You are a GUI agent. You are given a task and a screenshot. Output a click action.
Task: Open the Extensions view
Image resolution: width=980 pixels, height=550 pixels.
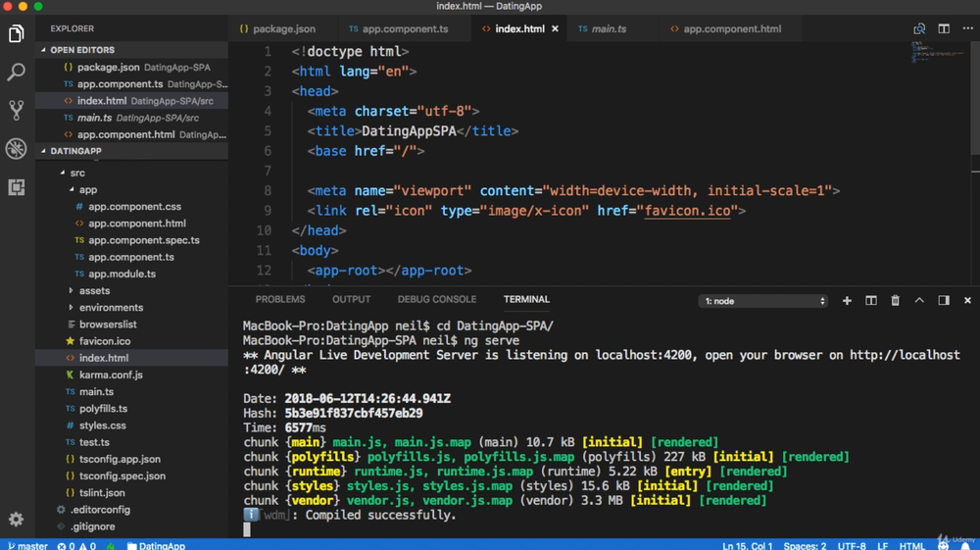(16, 186)
